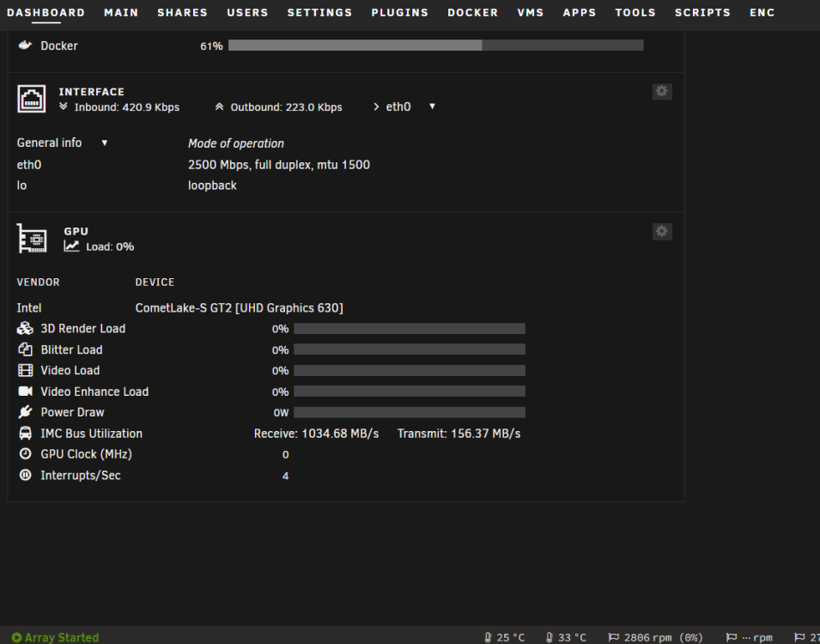This screenshot has height=644, width=820.
Task: Open the Tools tab
Action: point(635,13)
